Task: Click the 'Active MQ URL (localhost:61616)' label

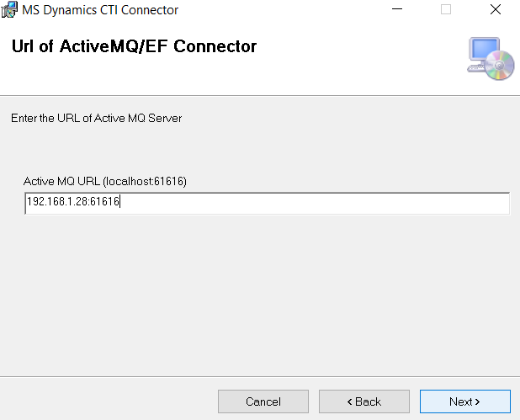Action: tap(104, 181)
